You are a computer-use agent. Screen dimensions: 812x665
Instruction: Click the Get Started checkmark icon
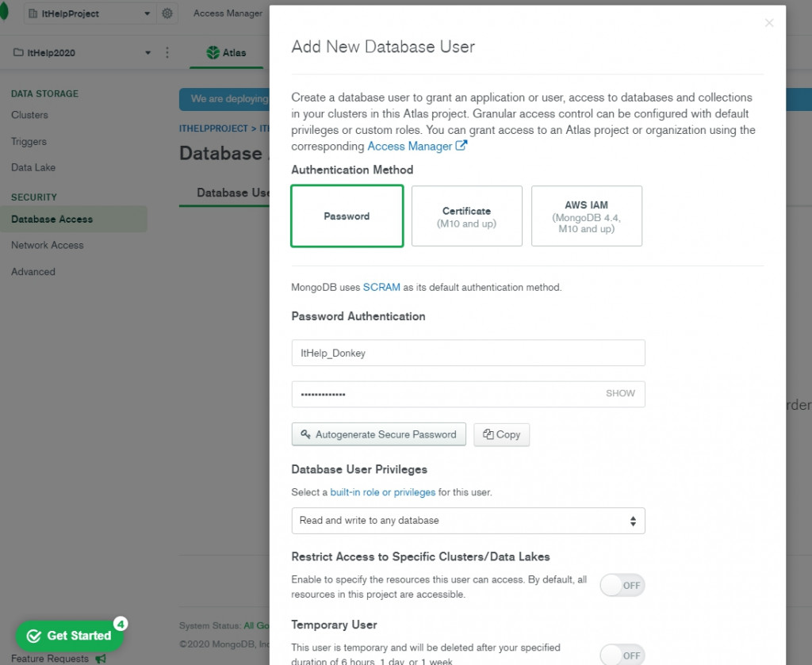[33, 636]
